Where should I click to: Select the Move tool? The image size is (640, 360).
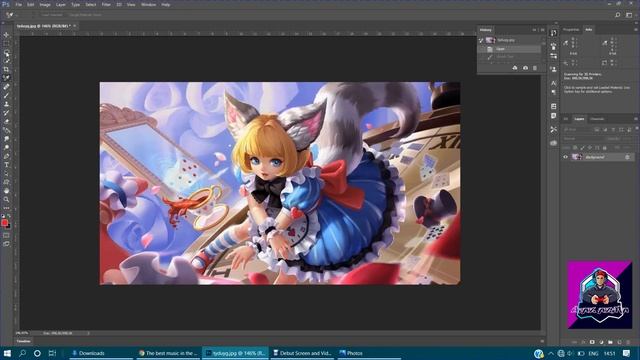(x=6, y=35)
